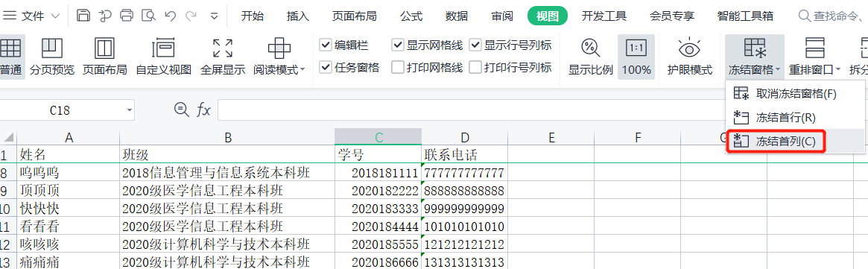Select row header 11
Image resolution: width=868 pixels, height=269 pixels.
point(7,227)
